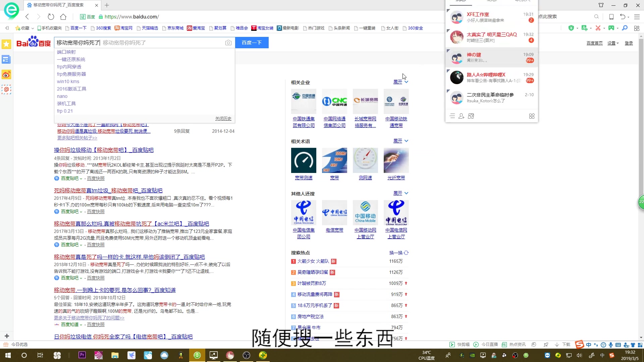Open 淘宝网 bookmark
This screenshot has width=644, height=362.
point(123,28)
